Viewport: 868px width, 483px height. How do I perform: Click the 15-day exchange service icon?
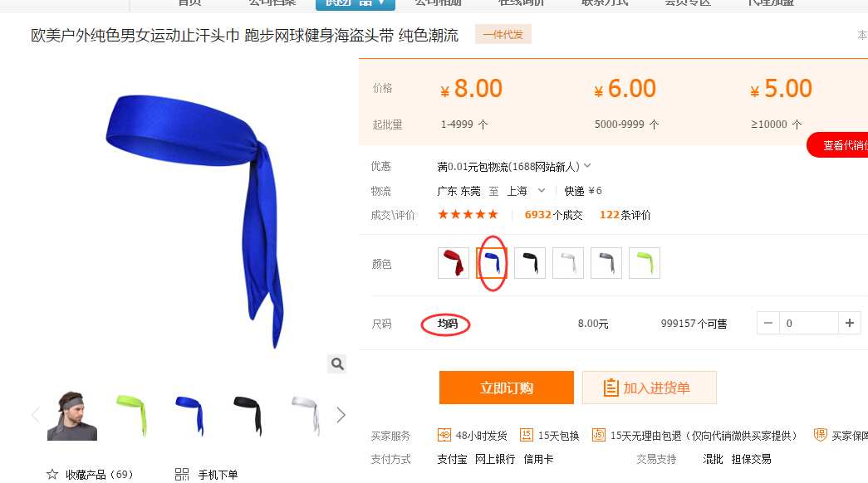tap(527, 435)
